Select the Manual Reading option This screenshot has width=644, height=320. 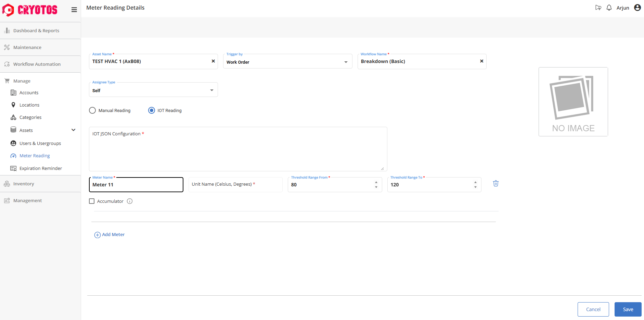92,110
